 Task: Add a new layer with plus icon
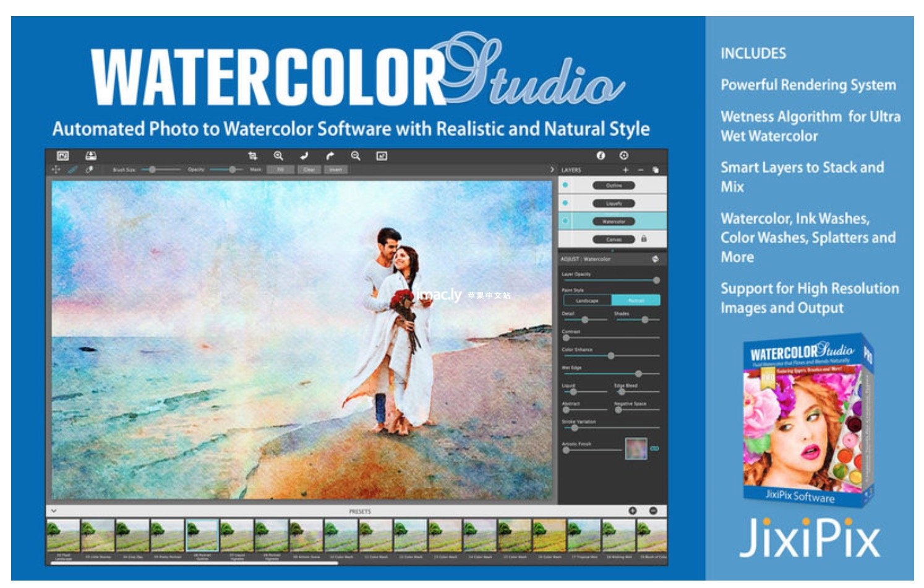(x=625, y=170)
